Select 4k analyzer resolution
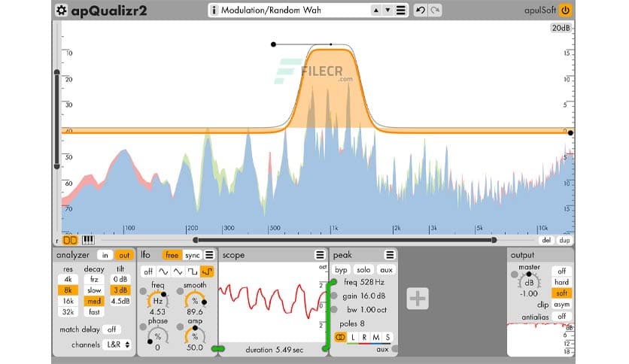 pyautogui.click(x=68, y=280)
